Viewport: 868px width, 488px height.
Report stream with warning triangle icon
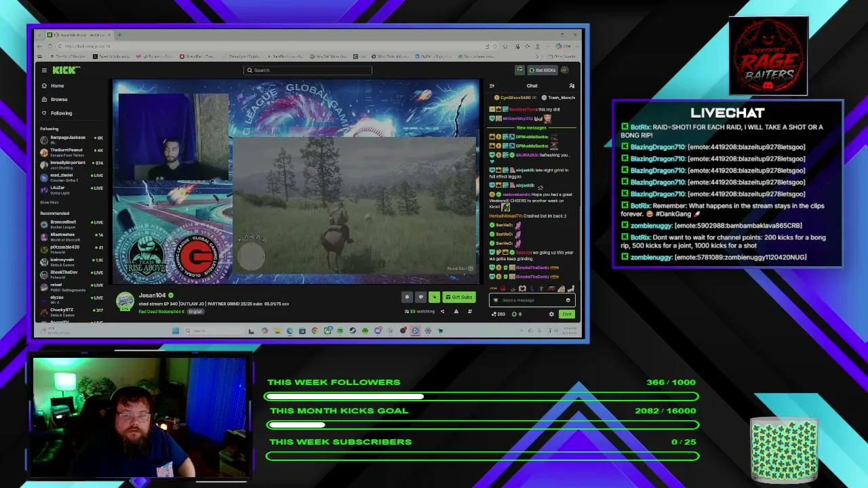pyautogui.click(x=456, y=312)
